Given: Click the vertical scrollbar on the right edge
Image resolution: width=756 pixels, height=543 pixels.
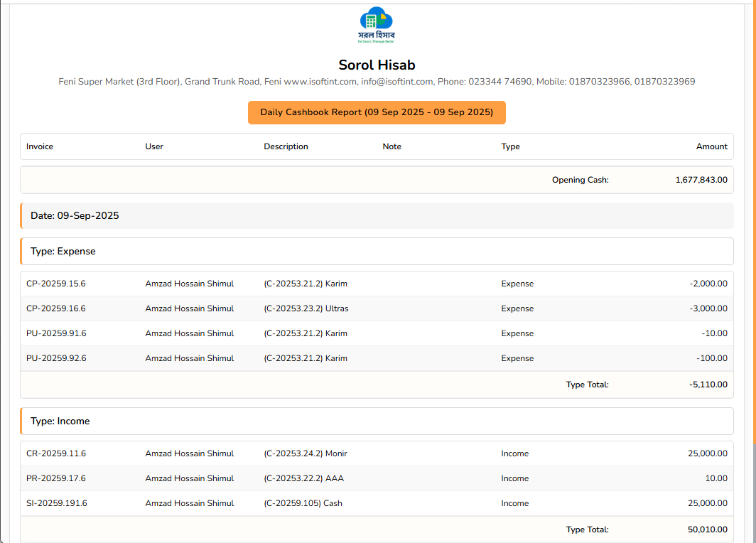Looking at the screenshot, I should point(753,284).
